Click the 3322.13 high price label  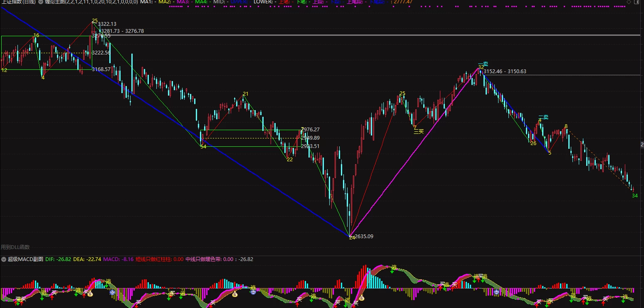(x=107, y=24)
